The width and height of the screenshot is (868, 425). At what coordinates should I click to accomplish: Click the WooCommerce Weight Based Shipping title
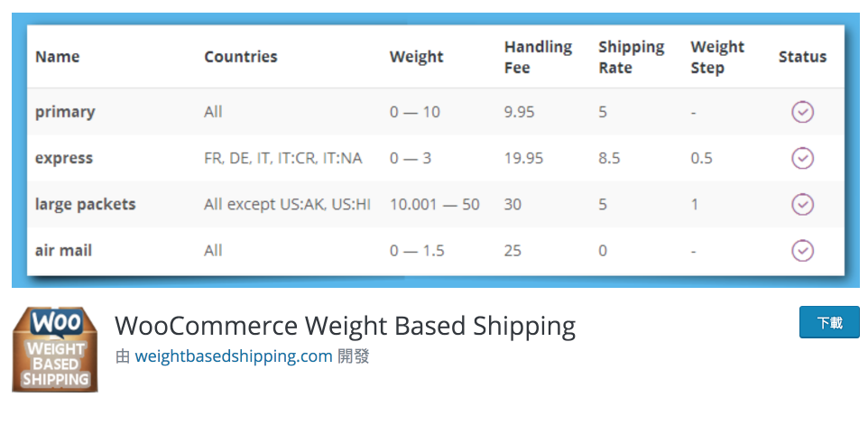pyautogui.click(x=345, y=326)
